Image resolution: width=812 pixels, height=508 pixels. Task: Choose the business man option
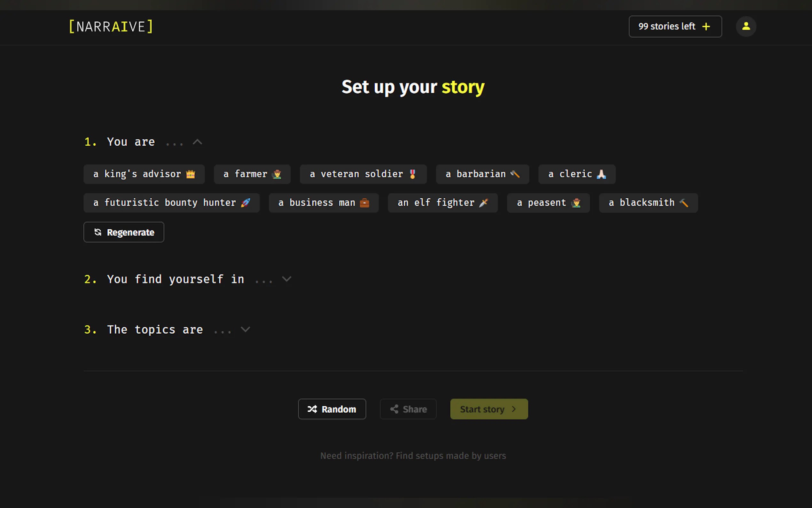(323, 203)
